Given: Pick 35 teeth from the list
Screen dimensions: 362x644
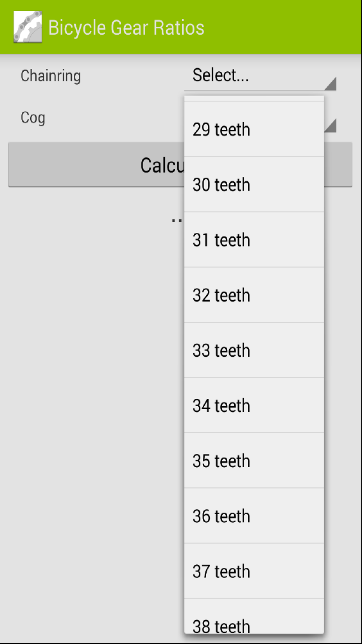Looking at the screenshot, I should point(254,461).
